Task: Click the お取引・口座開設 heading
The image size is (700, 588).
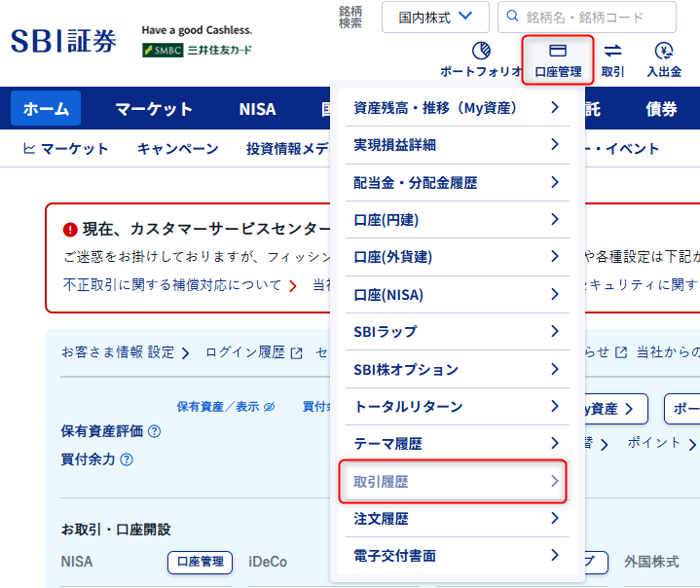Action: (116, 530)
